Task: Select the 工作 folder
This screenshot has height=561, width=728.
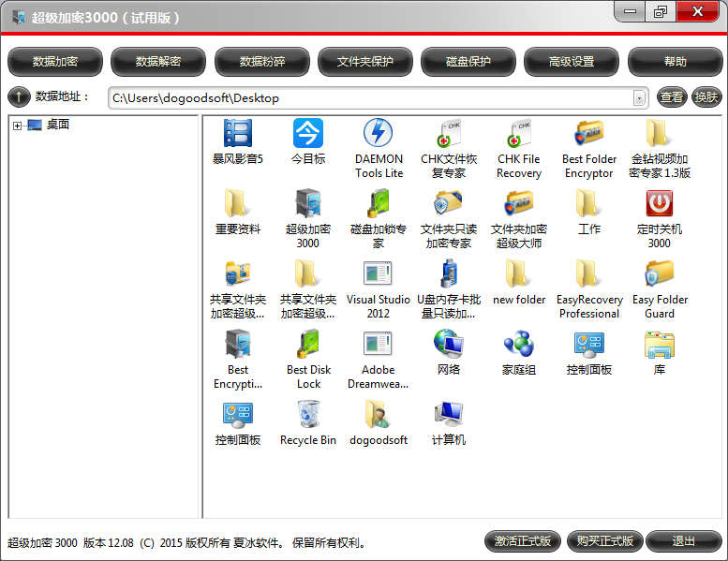Action: (x=589, y=204)
